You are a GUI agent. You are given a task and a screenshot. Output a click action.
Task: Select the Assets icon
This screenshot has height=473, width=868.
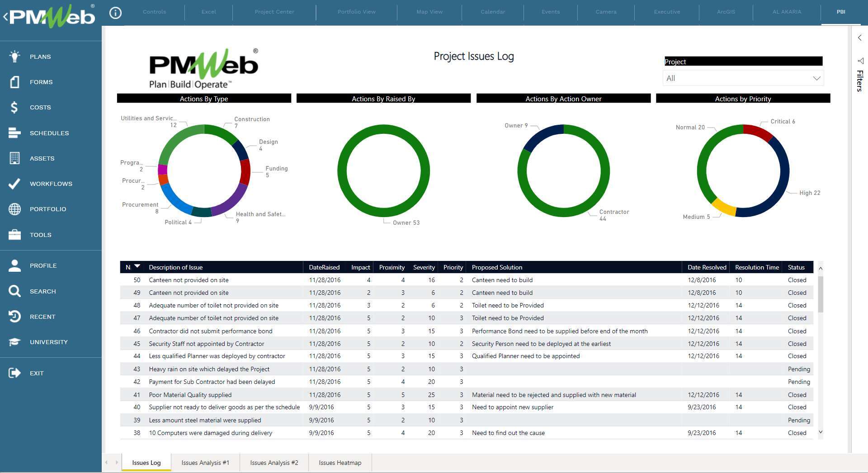point(15,158)
